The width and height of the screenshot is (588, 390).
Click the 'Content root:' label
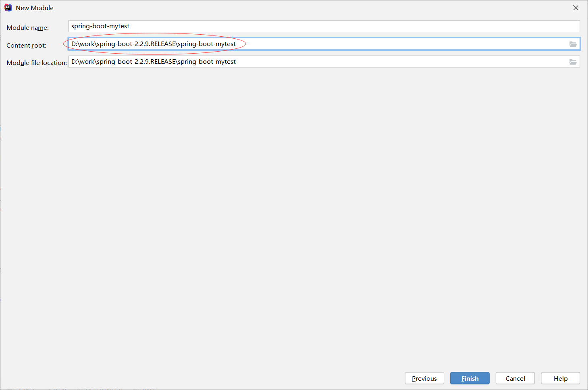tap(27, 46)
